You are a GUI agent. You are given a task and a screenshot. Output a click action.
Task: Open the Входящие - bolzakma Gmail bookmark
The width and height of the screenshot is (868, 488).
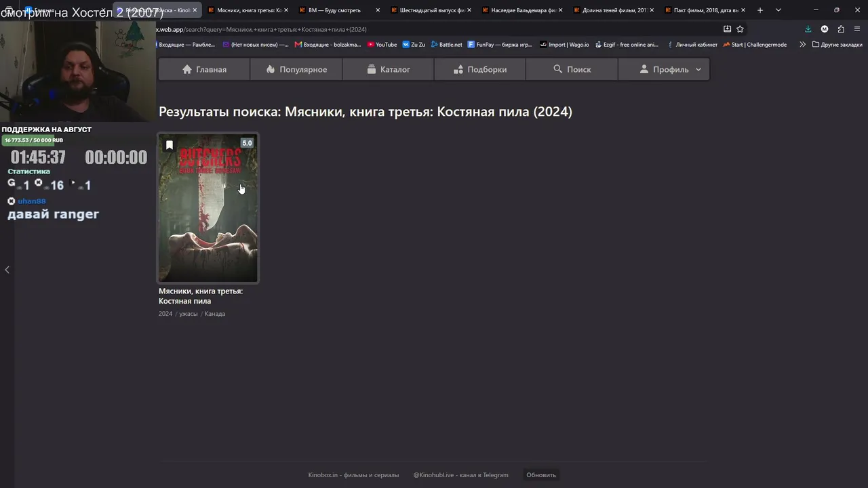328,45
